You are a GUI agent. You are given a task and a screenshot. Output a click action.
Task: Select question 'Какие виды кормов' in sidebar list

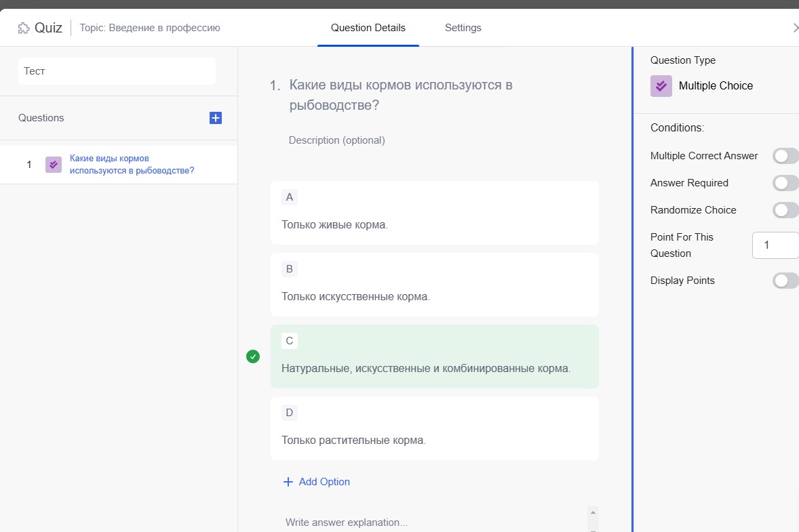132,165
